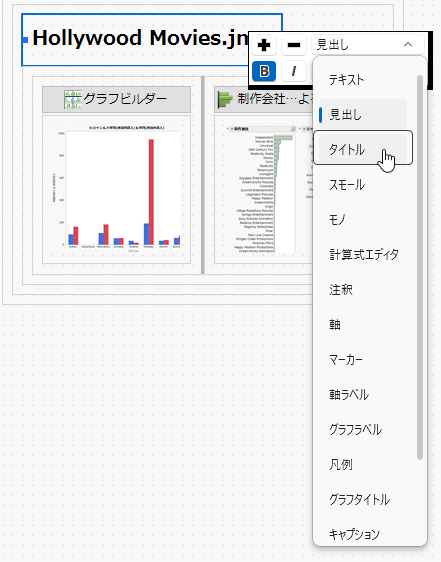Screen dimensions: 441x562
Task: Select the スモール style option
Action: click(x=363, y=185)
